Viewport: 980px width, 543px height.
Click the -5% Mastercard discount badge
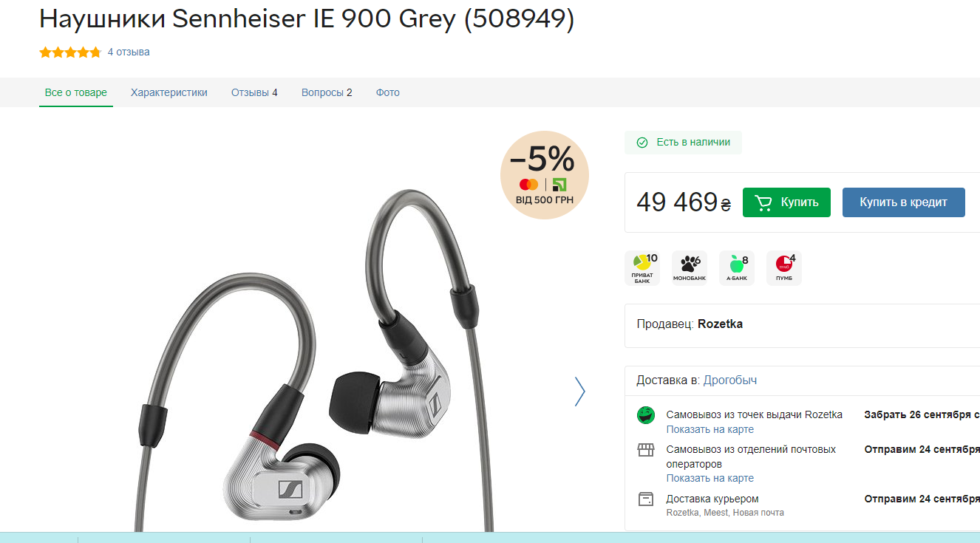(x=545, y=175)
